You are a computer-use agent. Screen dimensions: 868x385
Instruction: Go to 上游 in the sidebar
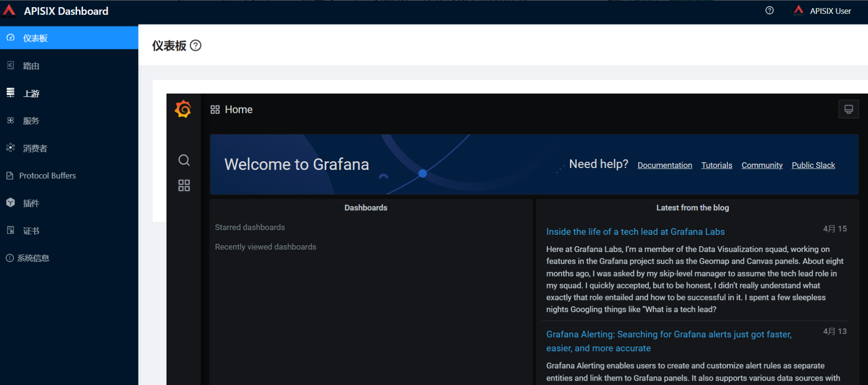(69, 93)
